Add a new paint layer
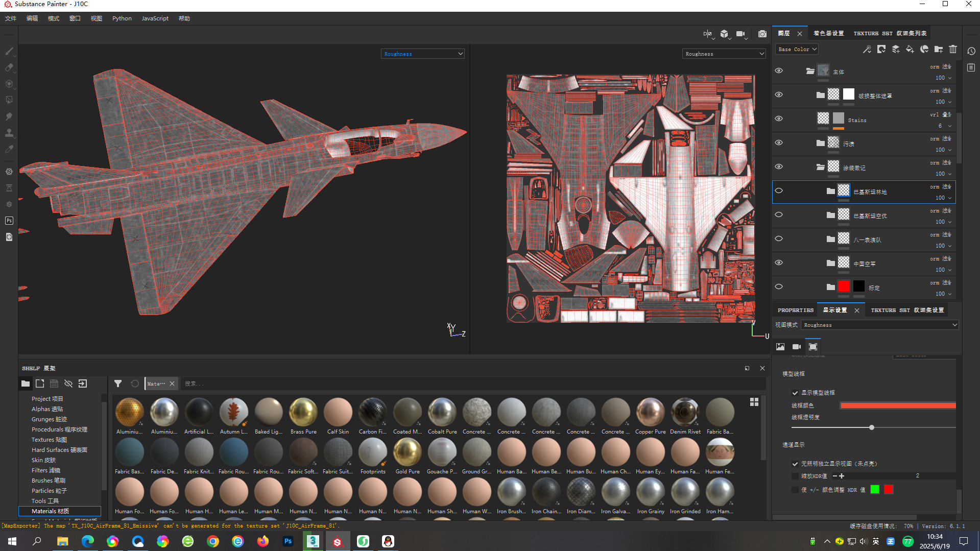Viewport: 980px width, 551px height. click(896, 49)
